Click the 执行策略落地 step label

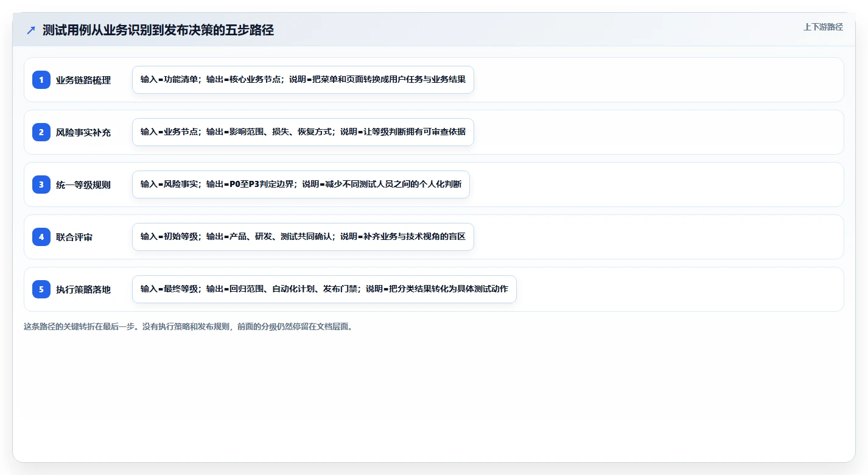(x=83, y=289)
